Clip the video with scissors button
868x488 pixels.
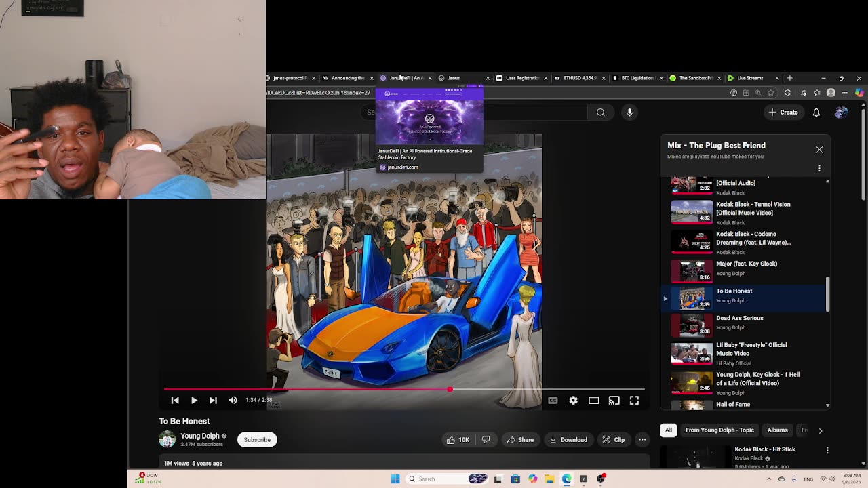[614, 439]
